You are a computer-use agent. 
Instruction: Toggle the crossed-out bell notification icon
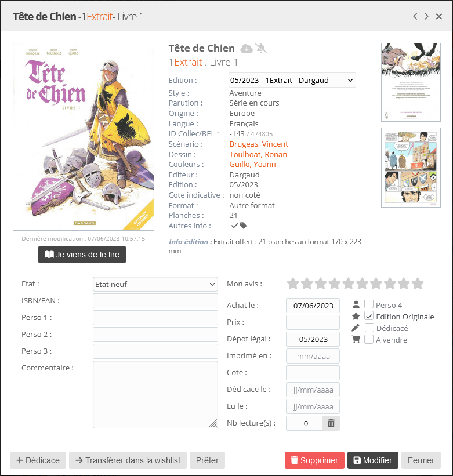(261, 48)
